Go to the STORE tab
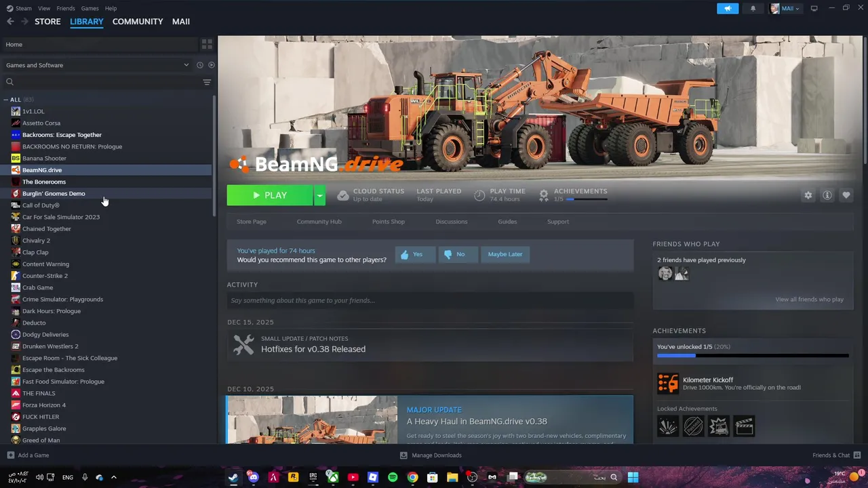This screenshot has height=488, width=868. click(47, 22)
